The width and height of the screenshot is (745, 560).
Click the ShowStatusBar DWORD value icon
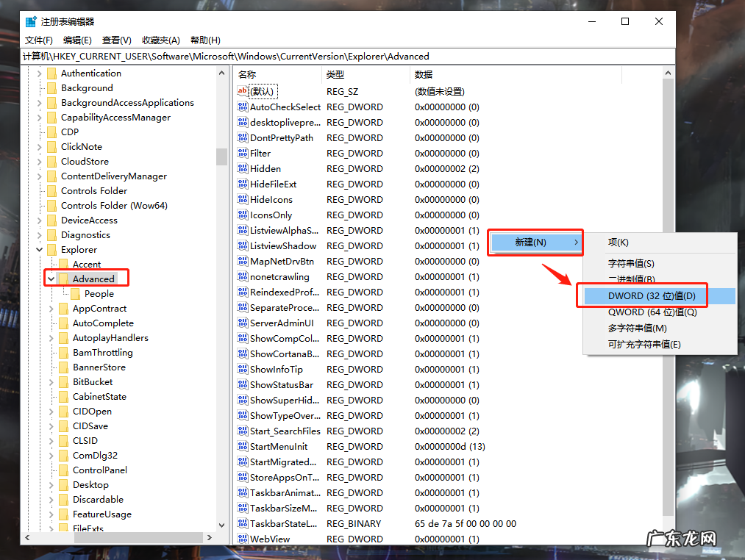(242, 384)
